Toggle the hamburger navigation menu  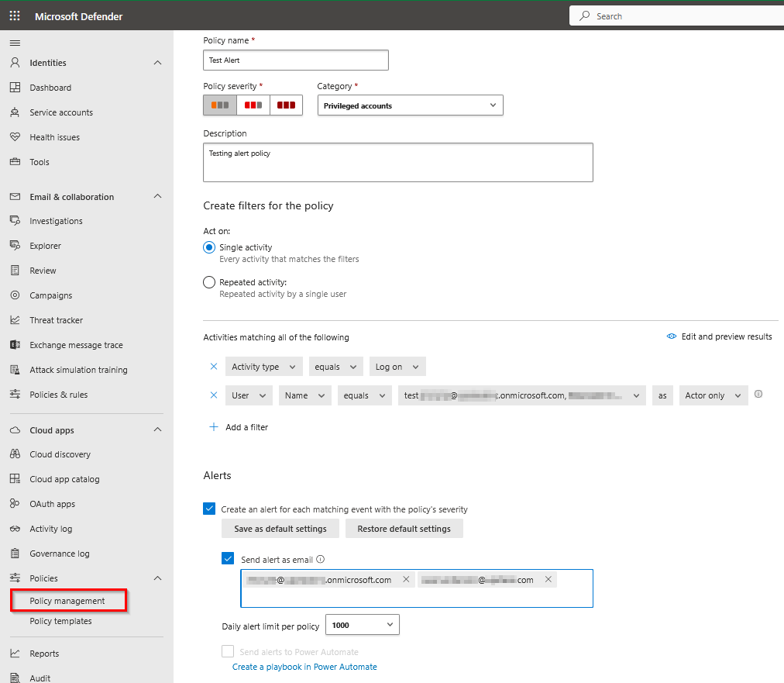[15, 43]
